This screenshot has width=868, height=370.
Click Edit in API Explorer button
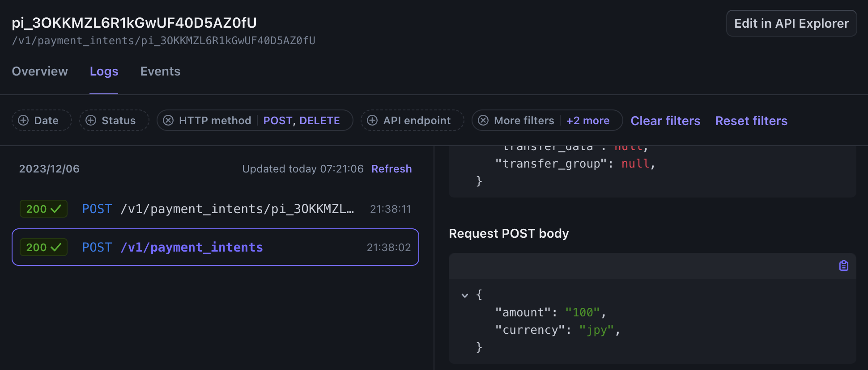[x=791, y=23]
